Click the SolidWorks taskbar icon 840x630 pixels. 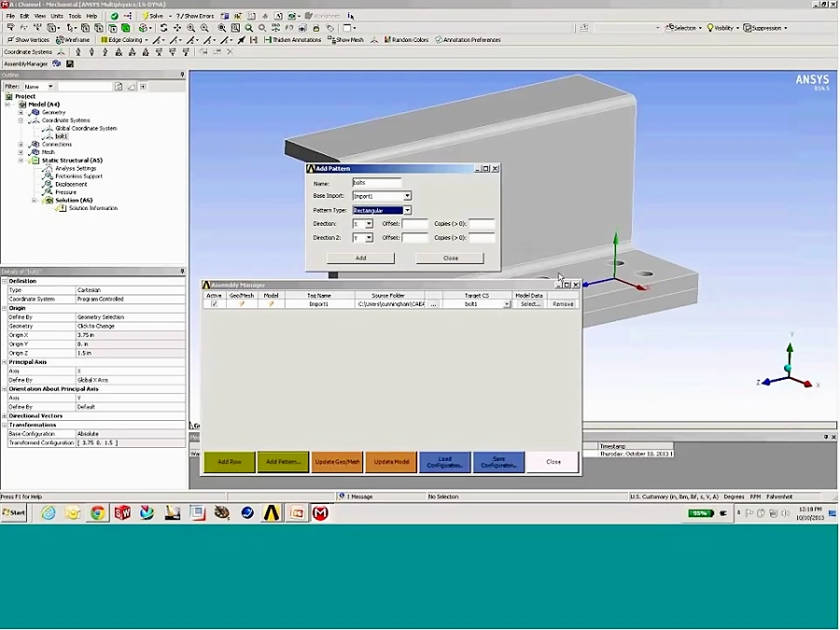(122, 513)
